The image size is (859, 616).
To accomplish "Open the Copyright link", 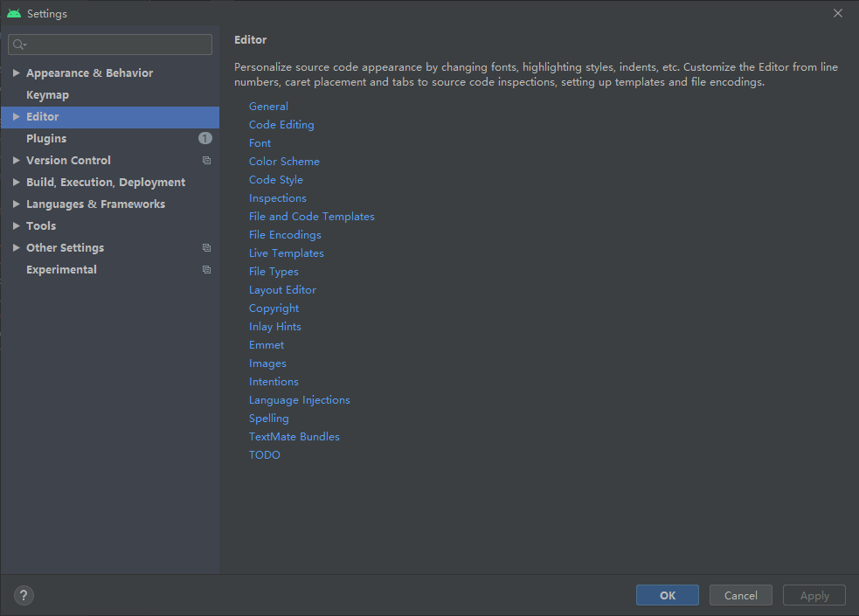I will [x=274, y=308].
